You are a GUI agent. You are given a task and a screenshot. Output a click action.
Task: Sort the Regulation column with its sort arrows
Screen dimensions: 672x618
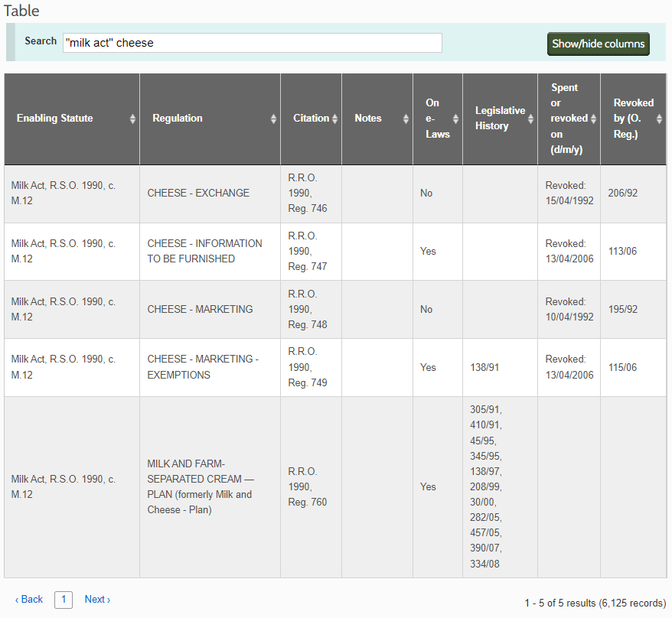273,119
